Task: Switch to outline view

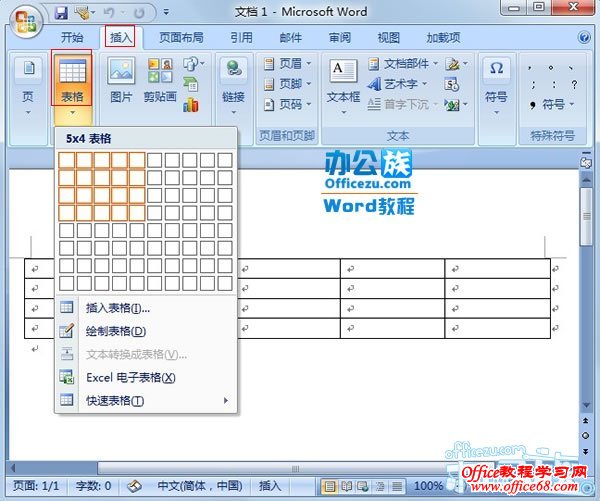Action: 380,486
